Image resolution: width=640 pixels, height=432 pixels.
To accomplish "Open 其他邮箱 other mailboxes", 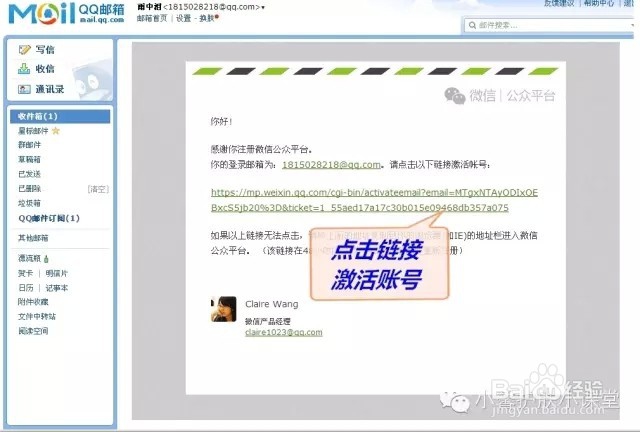I will pyautogui.click(x=33, y=238).
